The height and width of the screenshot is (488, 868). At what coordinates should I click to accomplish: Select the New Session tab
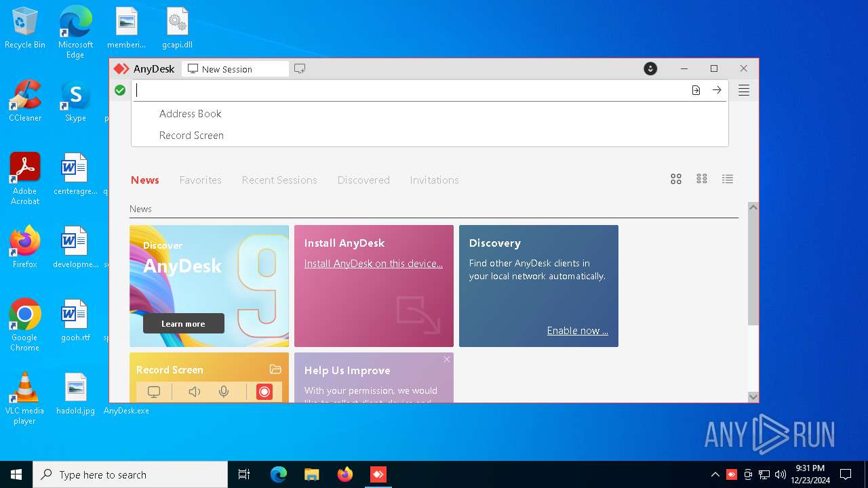point(235,68)
